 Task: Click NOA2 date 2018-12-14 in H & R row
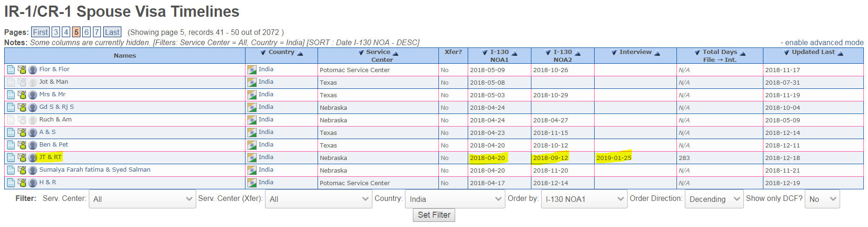point(550,183)
